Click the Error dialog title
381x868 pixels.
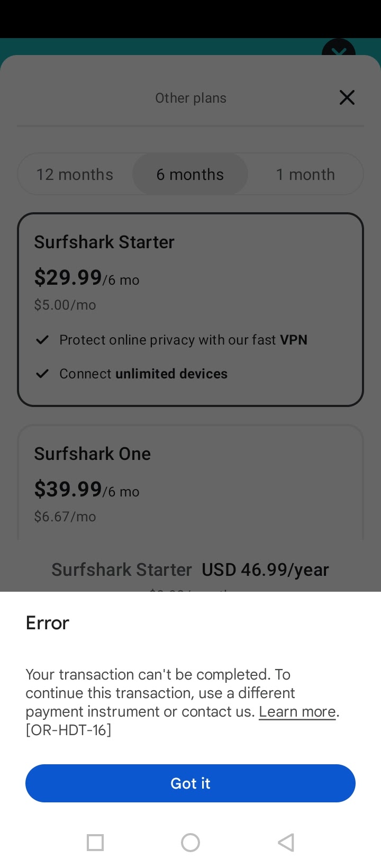48,623
